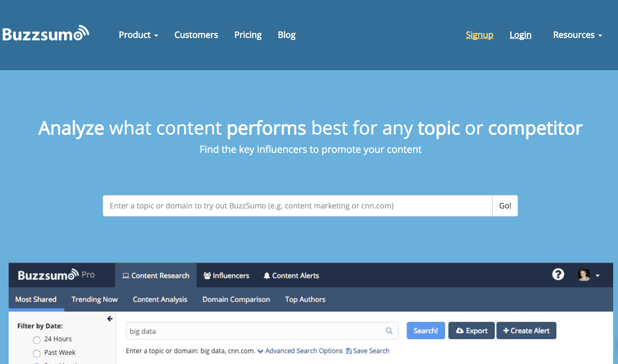Click the Buzzsumo logo in the header
This screenshot has height=364, width=618.
46,33
